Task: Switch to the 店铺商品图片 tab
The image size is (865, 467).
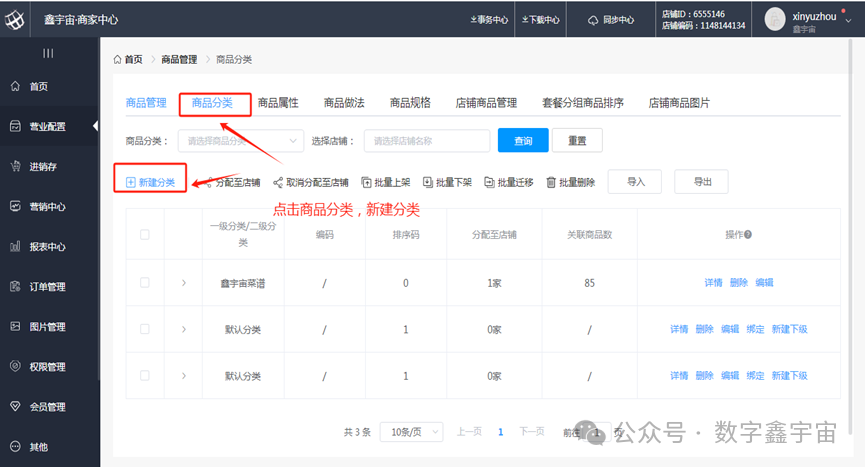Action: click(679, 103)
